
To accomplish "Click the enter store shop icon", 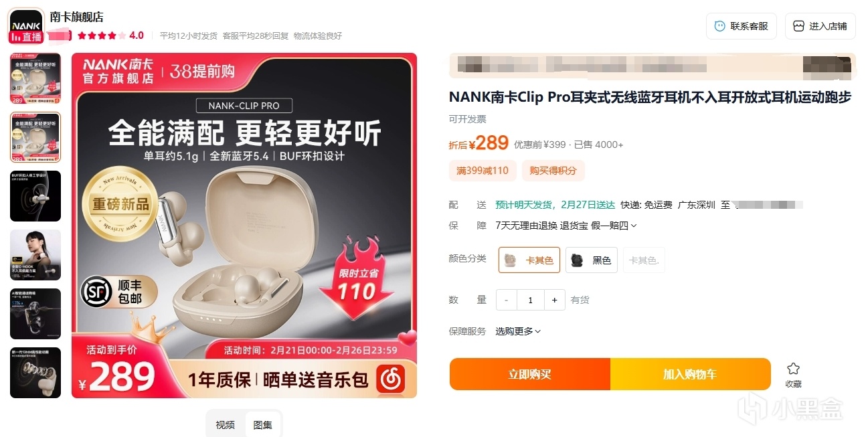I will (x=798, y=26).
